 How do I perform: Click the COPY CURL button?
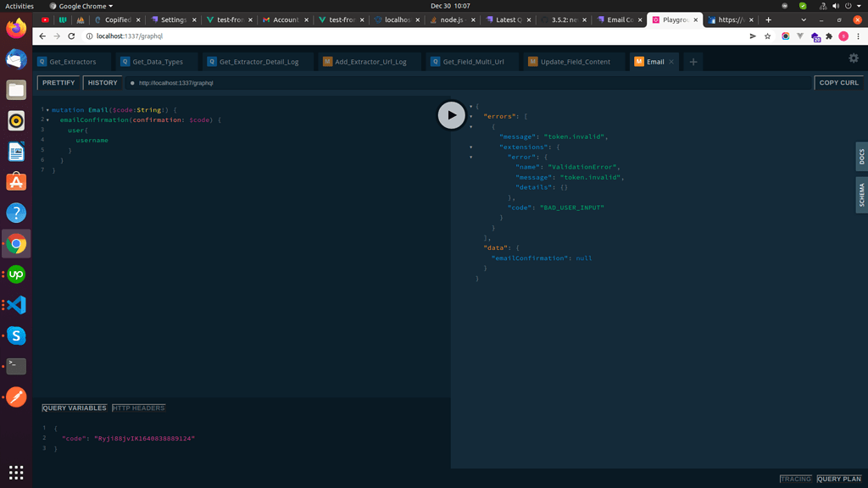838,82
